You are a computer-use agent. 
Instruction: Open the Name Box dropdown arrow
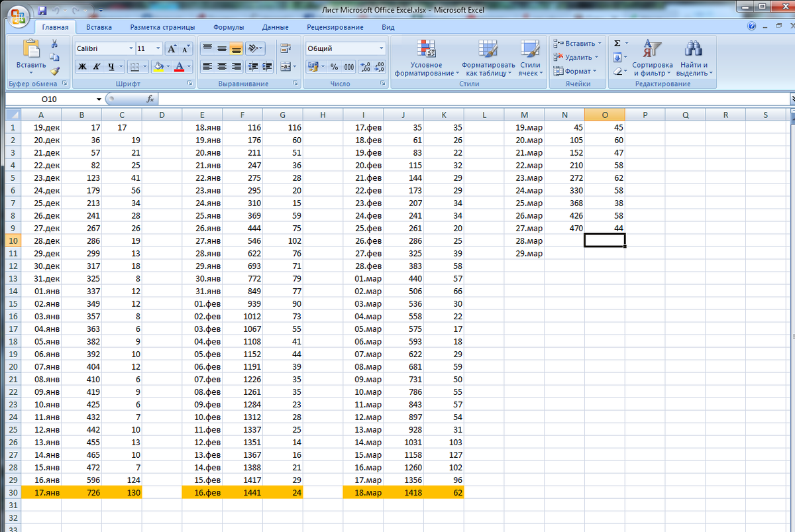99,99
